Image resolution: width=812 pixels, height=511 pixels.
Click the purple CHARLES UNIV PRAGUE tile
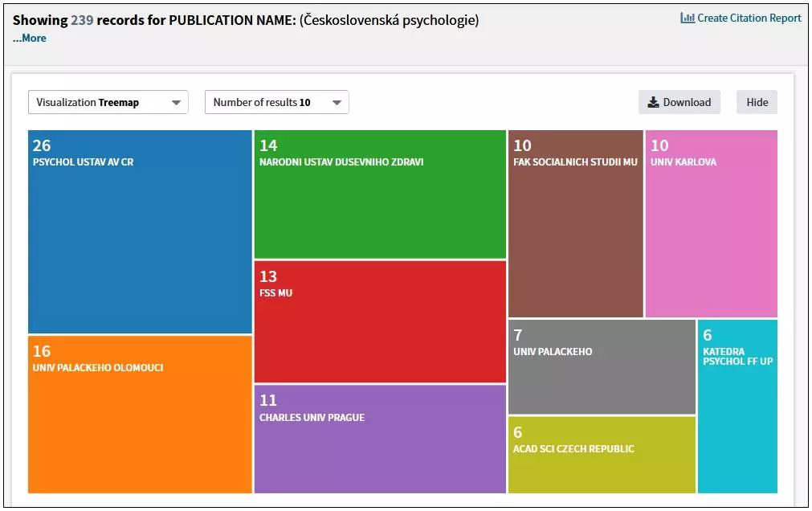tap(380, 439)
